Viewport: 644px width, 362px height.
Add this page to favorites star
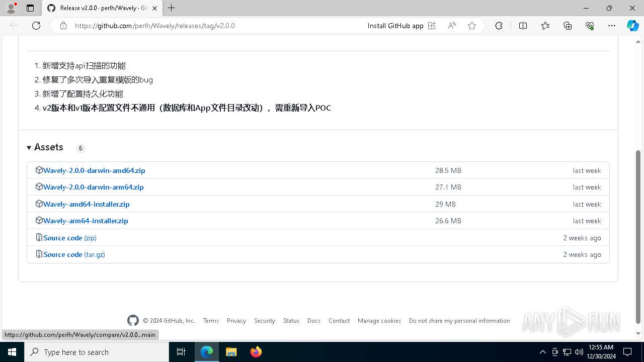472,26
